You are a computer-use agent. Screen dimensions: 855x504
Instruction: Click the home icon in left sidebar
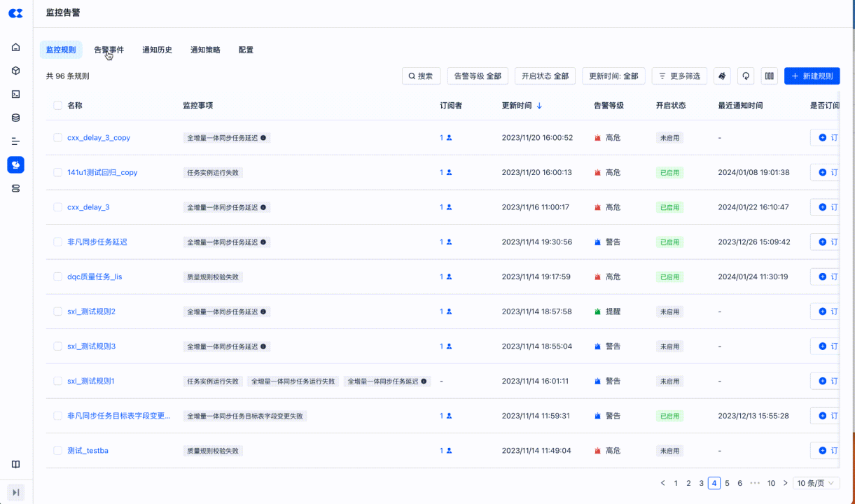coord(15,48)
